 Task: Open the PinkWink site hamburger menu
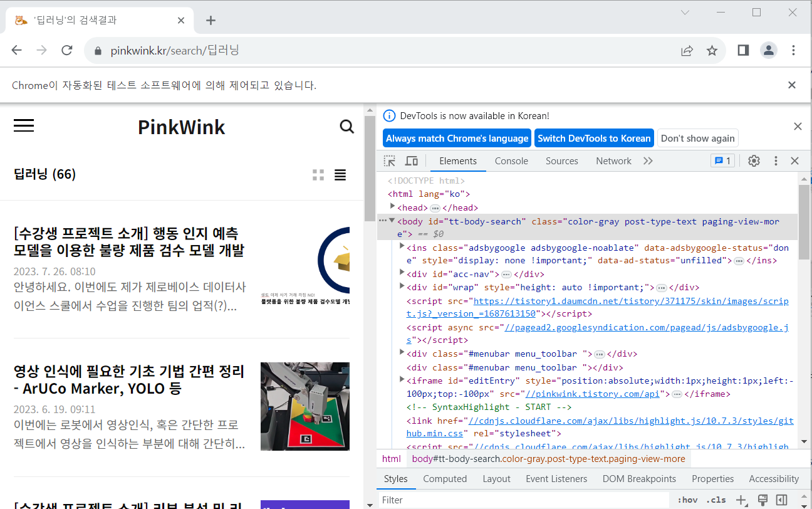tap(23, 125)
